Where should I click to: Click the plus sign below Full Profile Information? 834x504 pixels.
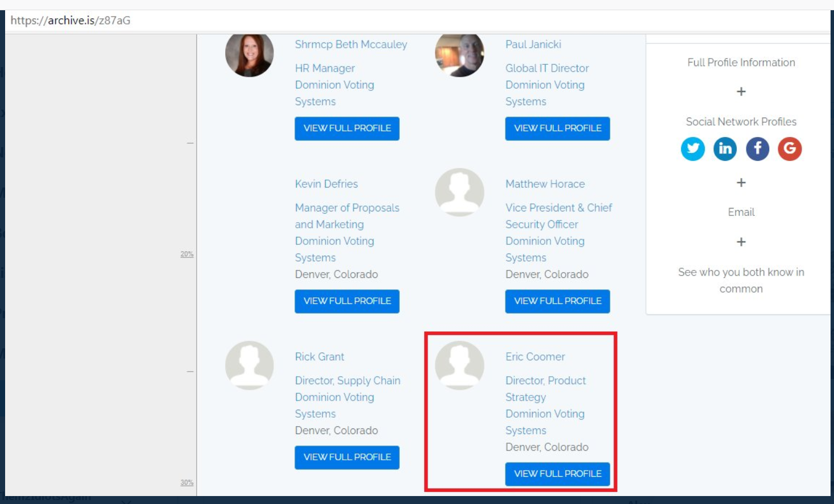tap(741, 91)
